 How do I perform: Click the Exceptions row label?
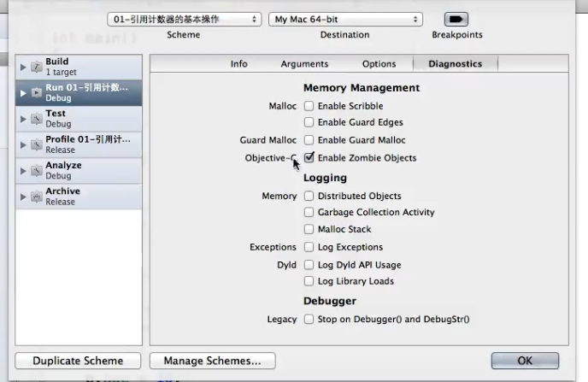pos(273,247)
